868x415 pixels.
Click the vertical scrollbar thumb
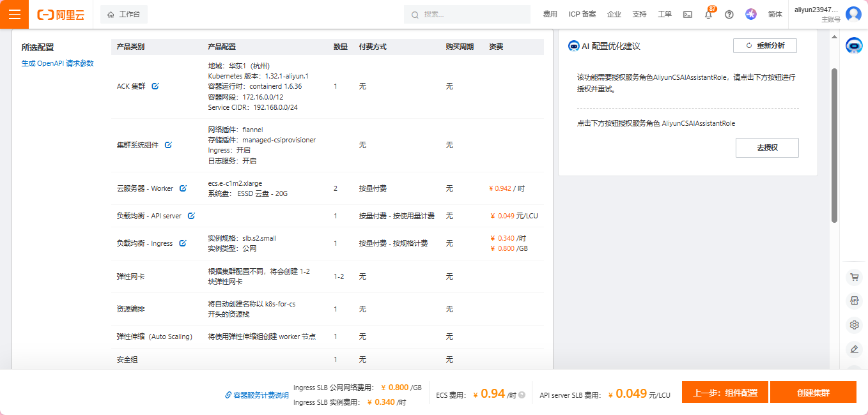tap(834, 146)
